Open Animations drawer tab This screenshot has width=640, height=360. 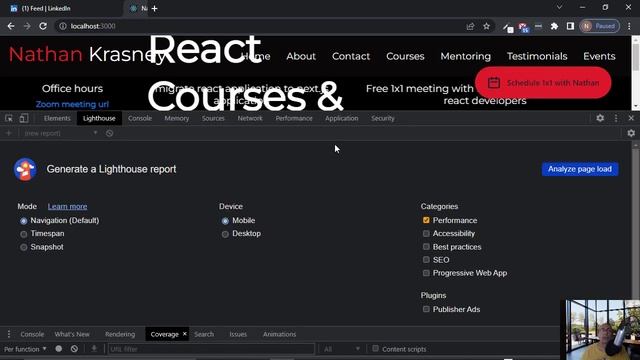pyautogui.click(x=280, y=334)
